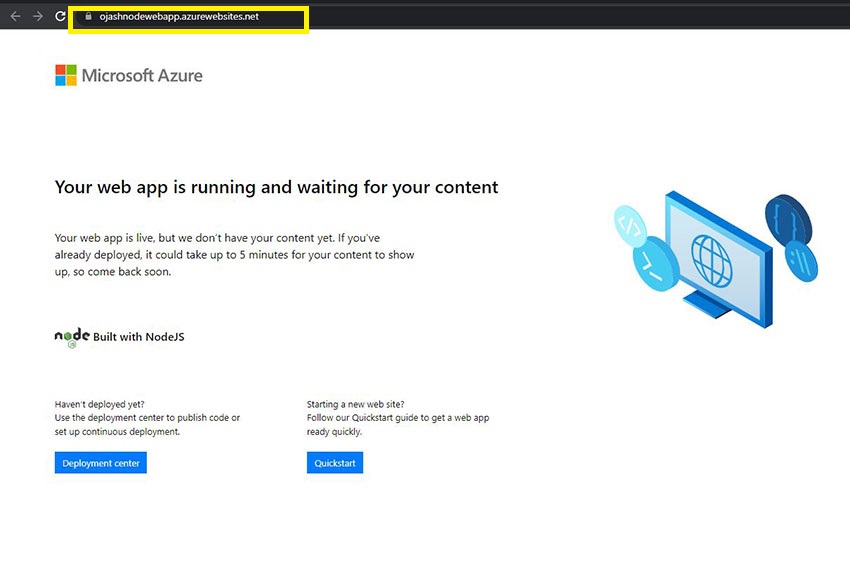
Task: Click the 'Your web app is running' heading
Action: point(276,187)
